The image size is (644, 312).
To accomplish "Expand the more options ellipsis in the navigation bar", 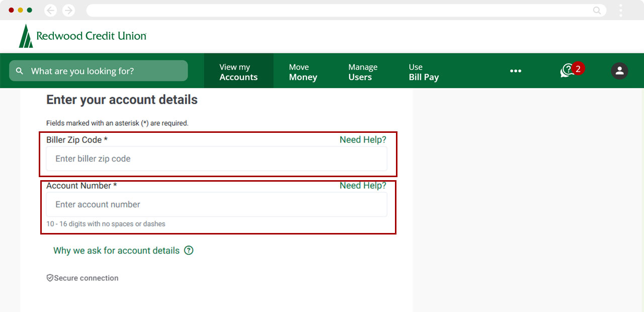I will tap(515, 71).
